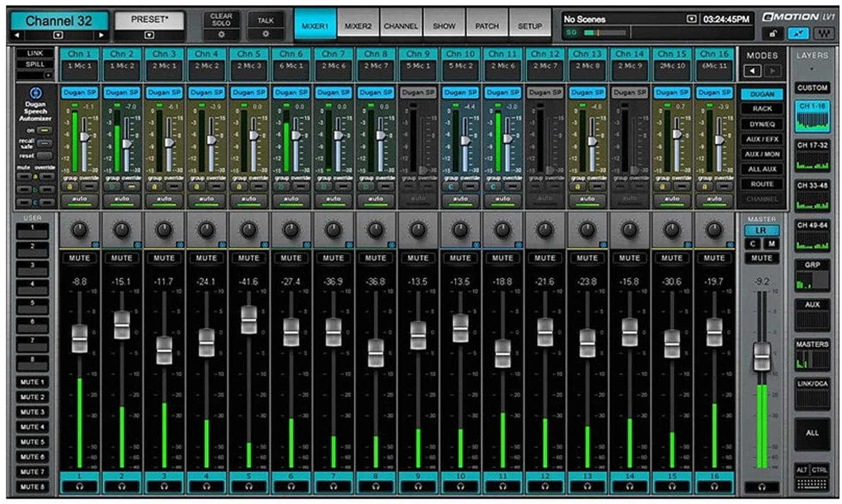Click the Dugan Speech Automixer logo icon
The width and height of the screenshot is (842, 504).
[x=35, y=93]
